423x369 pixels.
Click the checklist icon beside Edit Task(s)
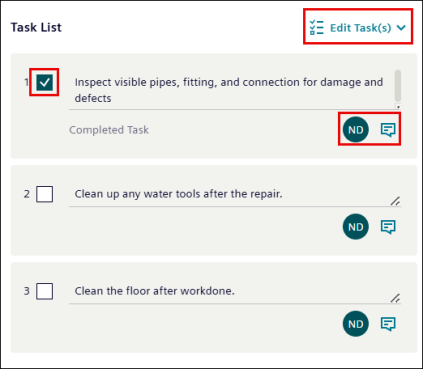(316, 27)
